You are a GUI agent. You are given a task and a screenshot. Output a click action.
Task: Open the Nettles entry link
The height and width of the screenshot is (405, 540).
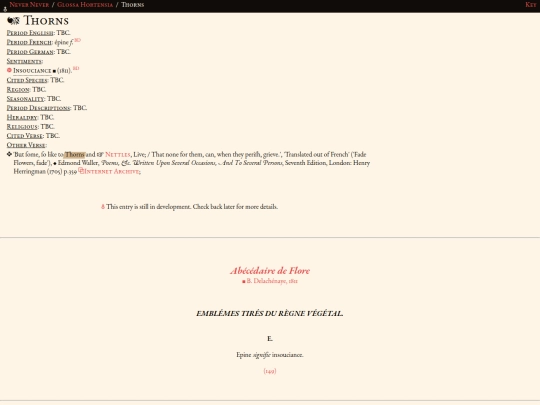[x=118, y=155]
